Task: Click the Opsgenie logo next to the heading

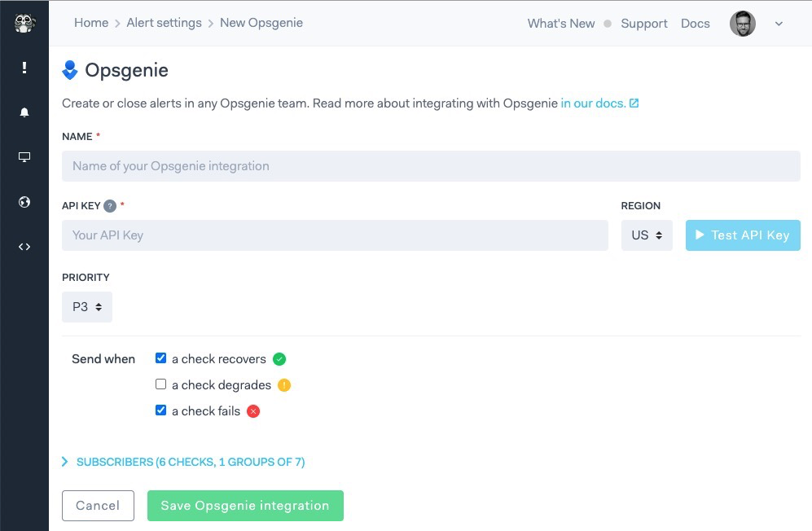Action: click(x=71, y=70)
